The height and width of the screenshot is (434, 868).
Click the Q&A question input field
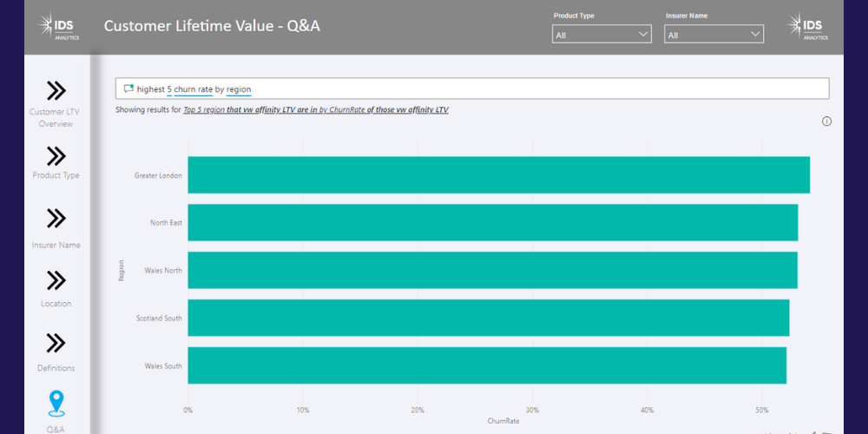pos(521,89)
